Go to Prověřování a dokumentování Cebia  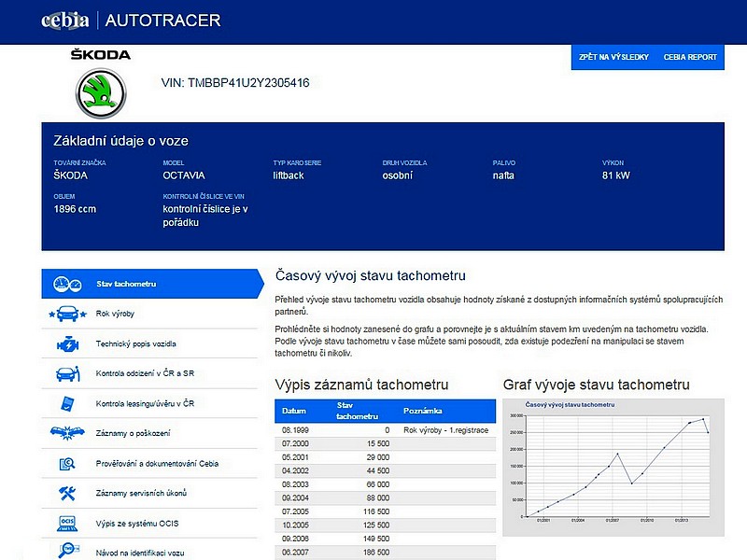pyautogui.click(x=149, y=463)
